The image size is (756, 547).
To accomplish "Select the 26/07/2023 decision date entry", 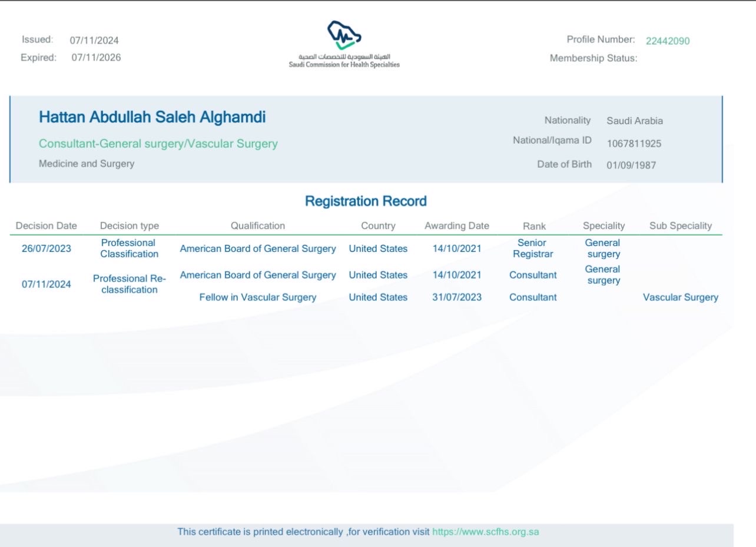I will (46, 248).
